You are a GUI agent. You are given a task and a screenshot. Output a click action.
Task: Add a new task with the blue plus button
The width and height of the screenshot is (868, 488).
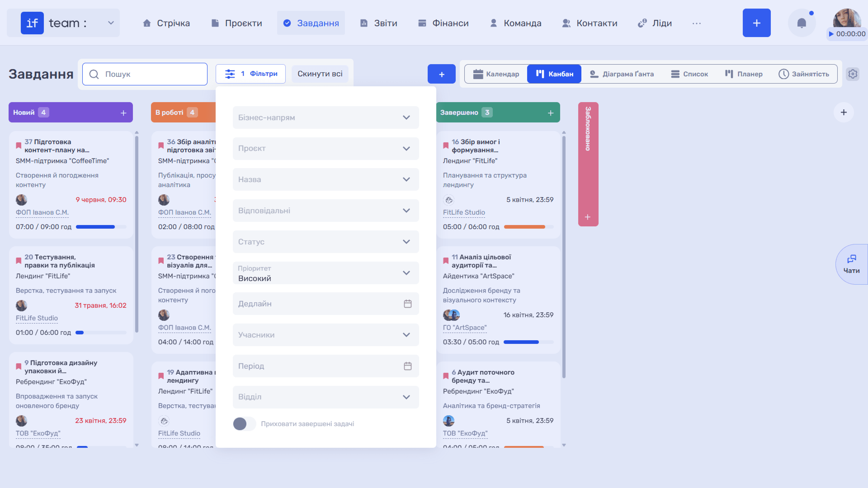click(x=441, y=74)
